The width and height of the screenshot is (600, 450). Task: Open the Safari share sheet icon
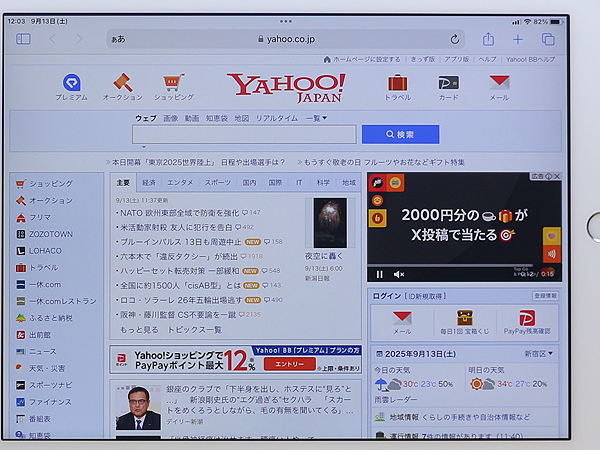[488, 39]
